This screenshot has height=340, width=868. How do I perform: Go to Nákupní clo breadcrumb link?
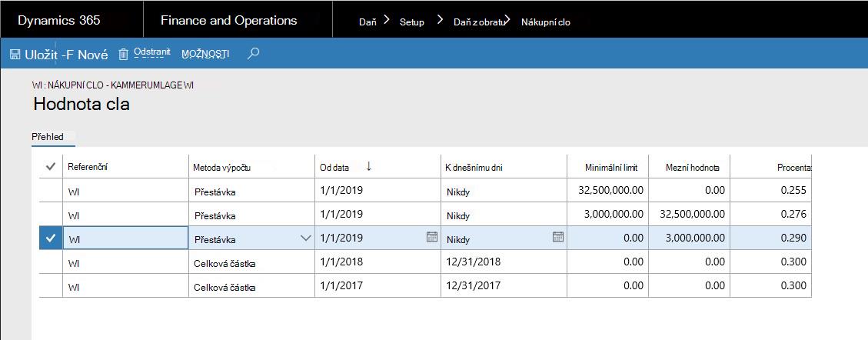click(546, 22)
